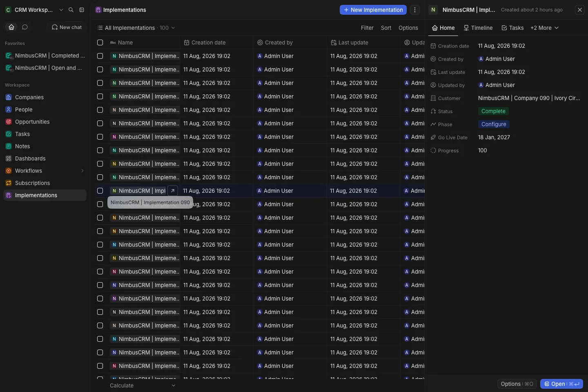The height and width of the screenshot is (392, 588).
Task: Switch to the Home tab
Action: 443,28
